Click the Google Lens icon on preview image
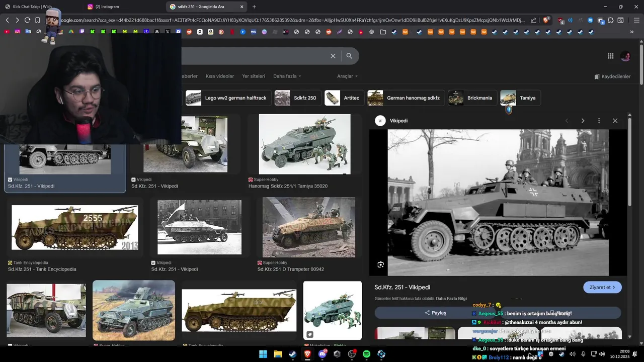644x362 pixels. point(381,264)
